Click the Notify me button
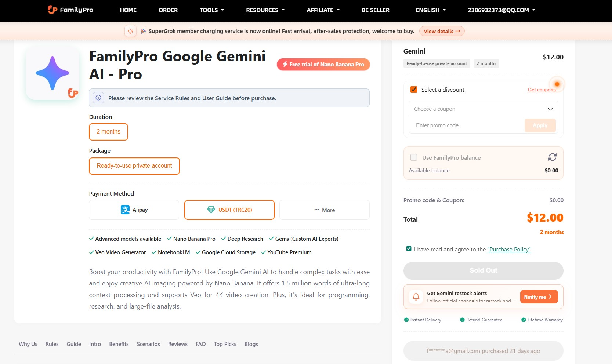Screen dimensions: 612x364 (x=539, y=297)
